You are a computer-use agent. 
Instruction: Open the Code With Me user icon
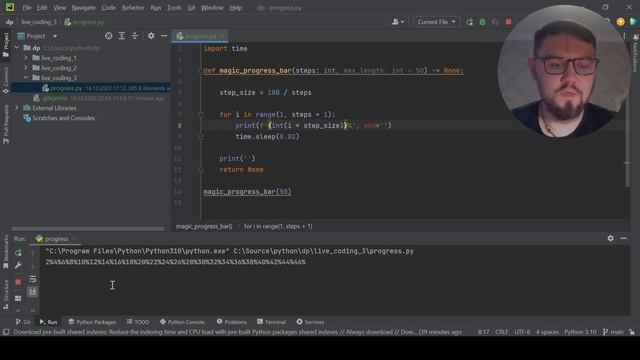coord(398,22)
